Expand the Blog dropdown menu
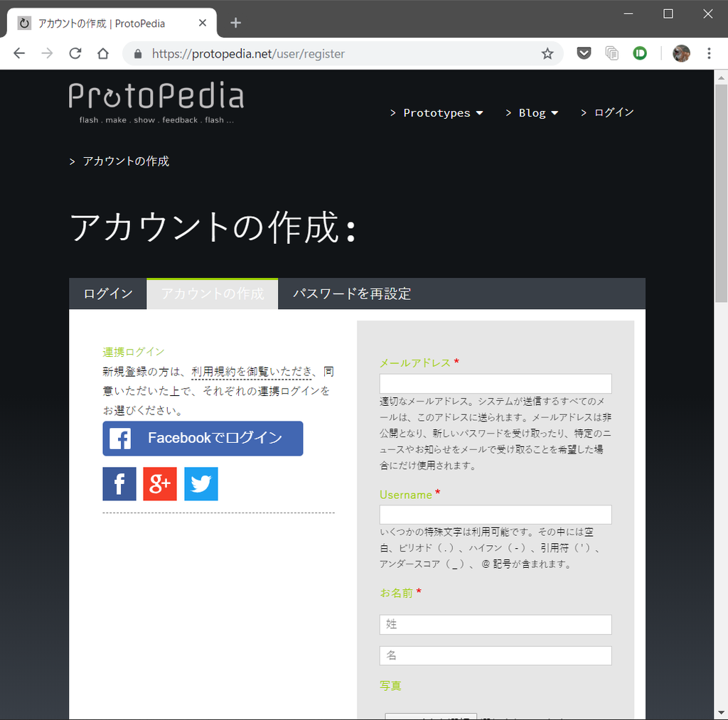728x720 pixels. click(x=532, y=112)
